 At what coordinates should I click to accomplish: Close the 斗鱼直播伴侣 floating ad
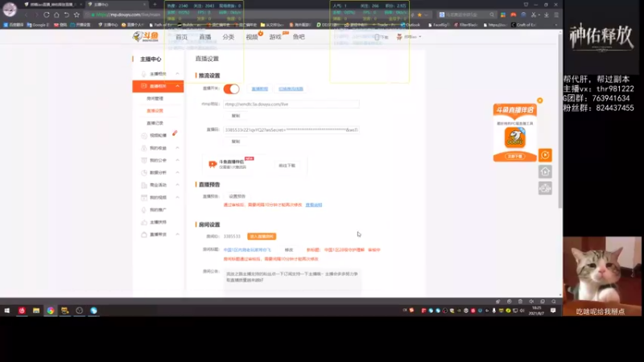tap(539, 101)
